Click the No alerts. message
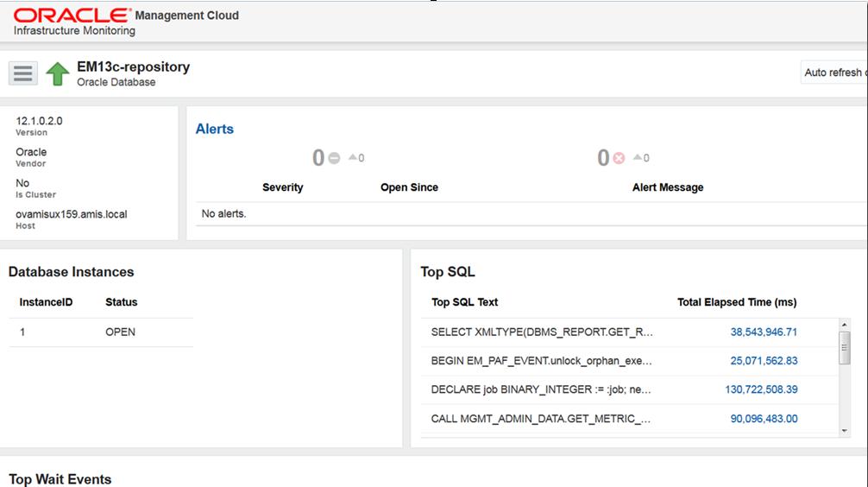Viewport: 868px width, 487px height. click(x=223, y=214)
